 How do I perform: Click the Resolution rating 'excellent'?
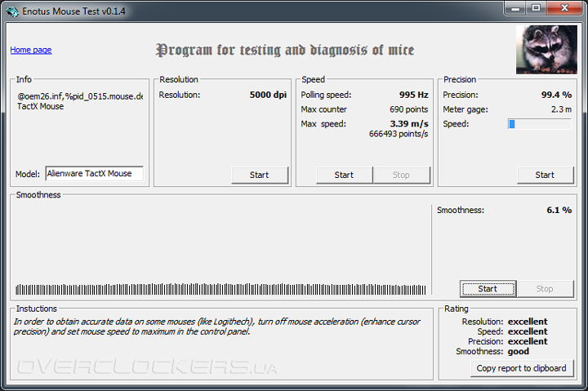[x=528, y=322]
